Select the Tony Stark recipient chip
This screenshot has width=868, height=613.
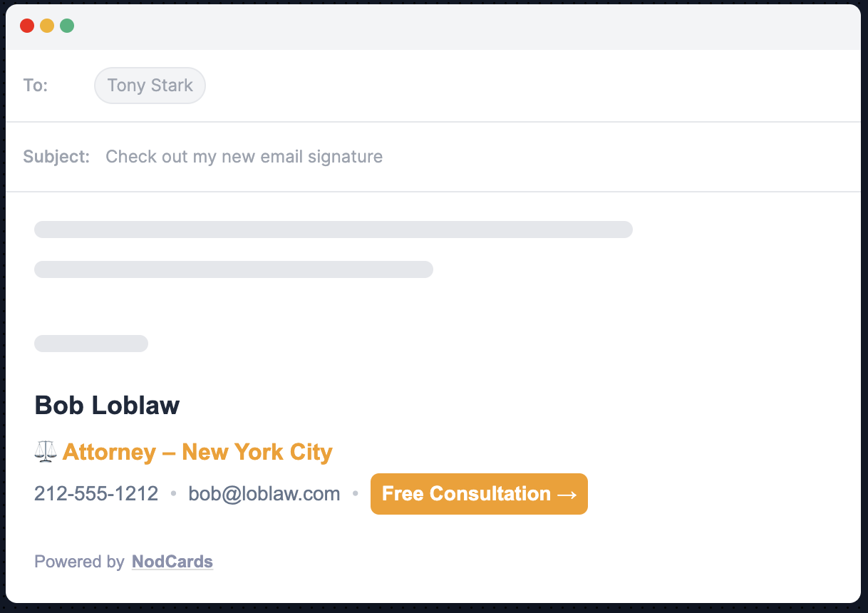pyautogui.click(x=150, y=86)
